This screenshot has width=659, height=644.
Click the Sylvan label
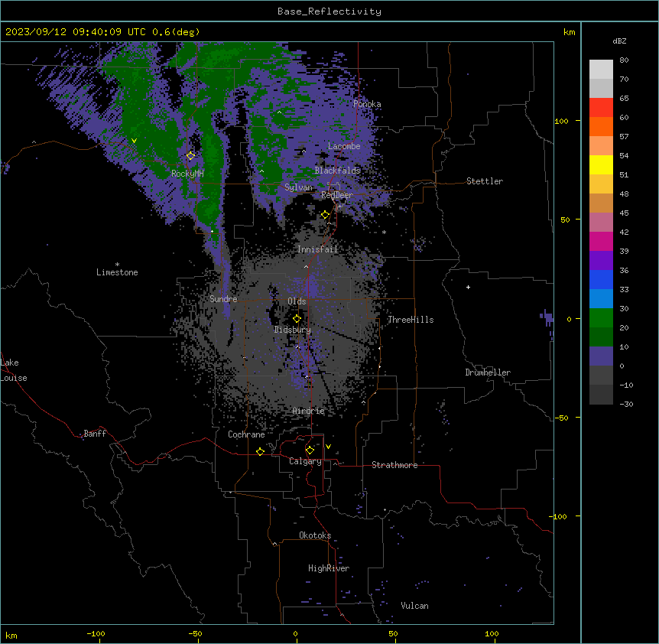coord(298,187)
